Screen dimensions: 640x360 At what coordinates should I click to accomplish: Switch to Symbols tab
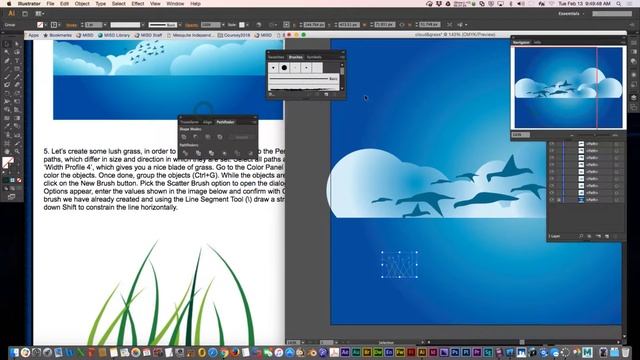pyautogui.click(x=314, y=57)
